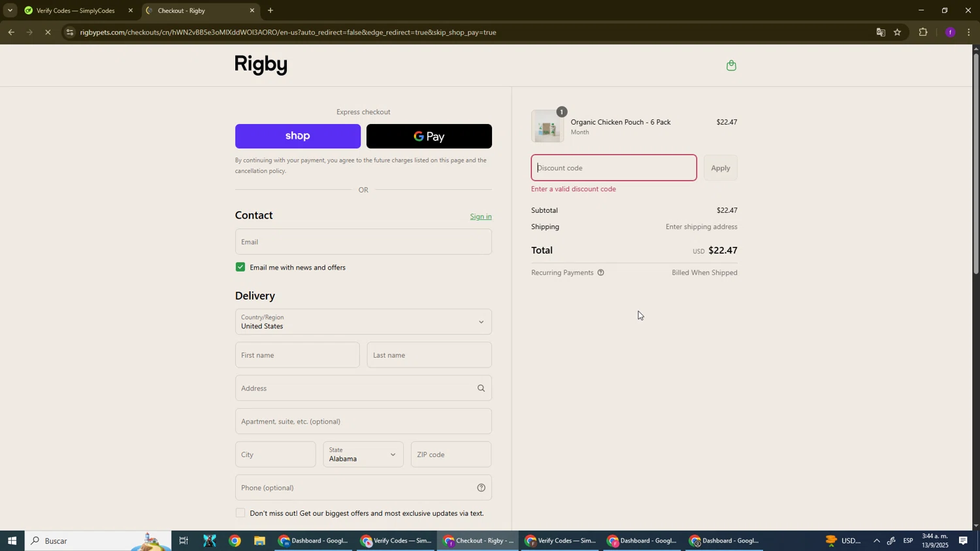Open the Chrome profile avatar
Image resolution: width=980 pixels, height=551 pixels.
point(950,32)
